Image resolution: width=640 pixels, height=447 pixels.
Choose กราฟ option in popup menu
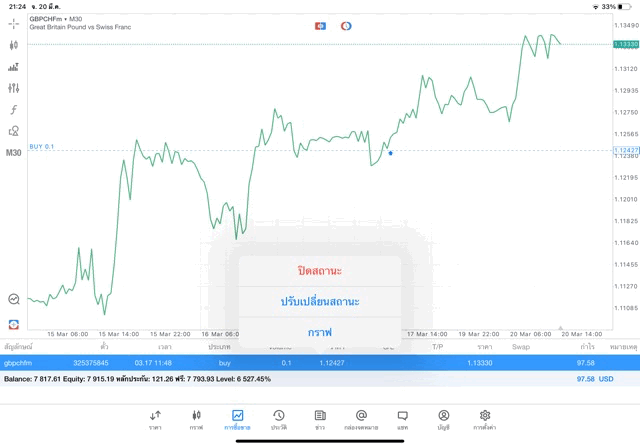point(320,332)
